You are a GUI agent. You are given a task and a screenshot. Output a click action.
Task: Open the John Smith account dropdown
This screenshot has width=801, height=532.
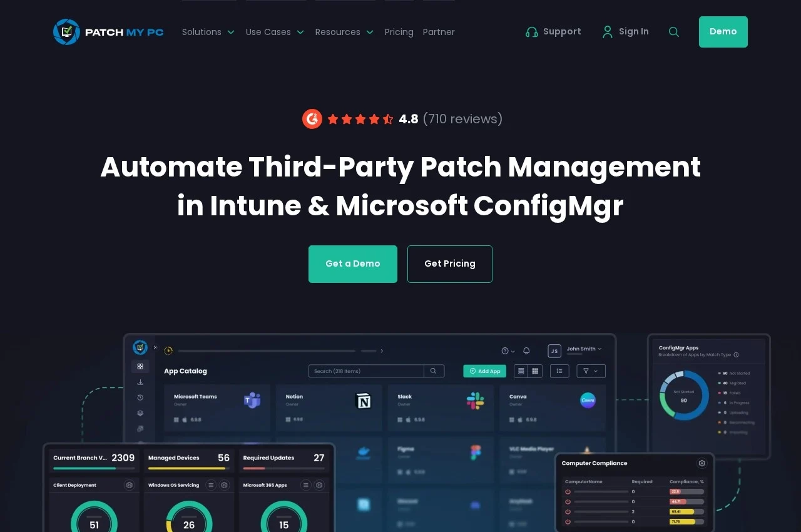(x=584, y=349)
